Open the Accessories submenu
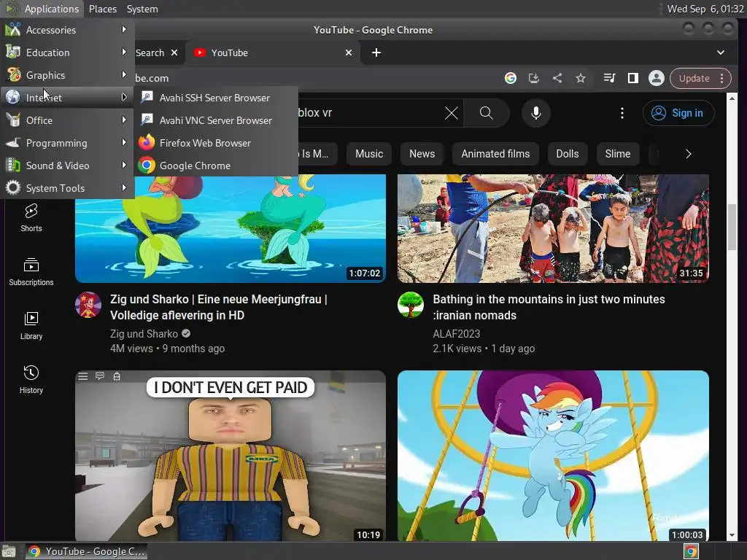The image size is (747, 560). [67, 29]
